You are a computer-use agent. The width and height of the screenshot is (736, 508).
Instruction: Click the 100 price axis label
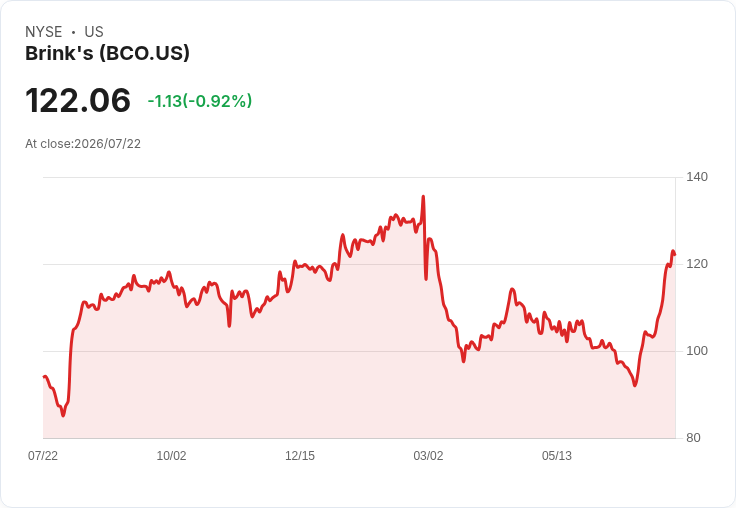697,351
